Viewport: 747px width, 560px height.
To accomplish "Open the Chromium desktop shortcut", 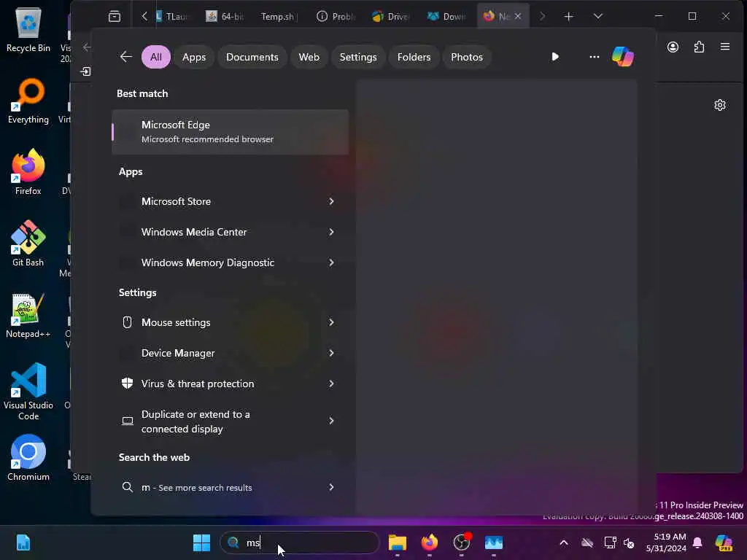I will coord(28,458).
